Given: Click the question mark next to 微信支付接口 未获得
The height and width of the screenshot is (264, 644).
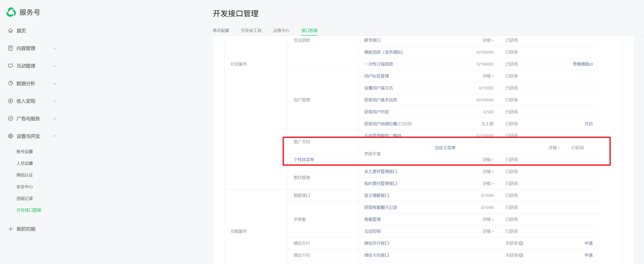Looking at the screenshot, I should pos(521,243).
